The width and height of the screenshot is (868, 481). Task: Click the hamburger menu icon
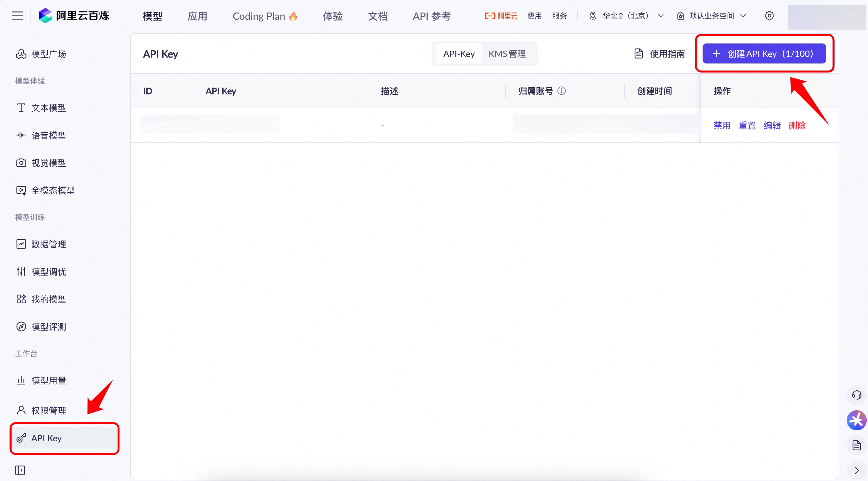point(18,16)
